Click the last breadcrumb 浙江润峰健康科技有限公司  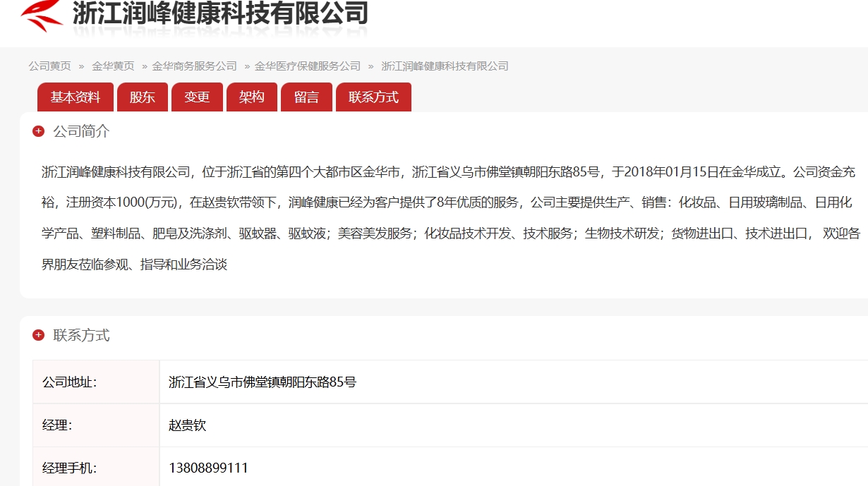(445, 66)
